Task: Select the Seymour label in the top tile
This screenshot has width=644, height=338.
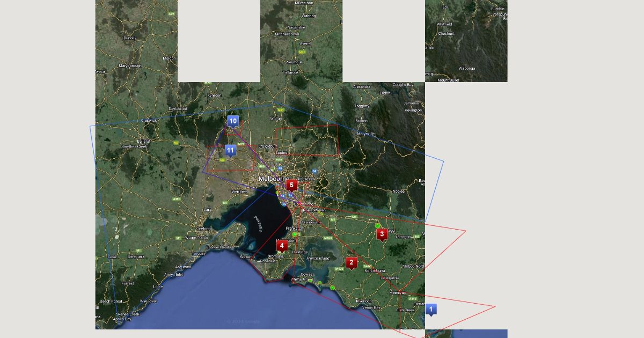Action: coord(294,62)
